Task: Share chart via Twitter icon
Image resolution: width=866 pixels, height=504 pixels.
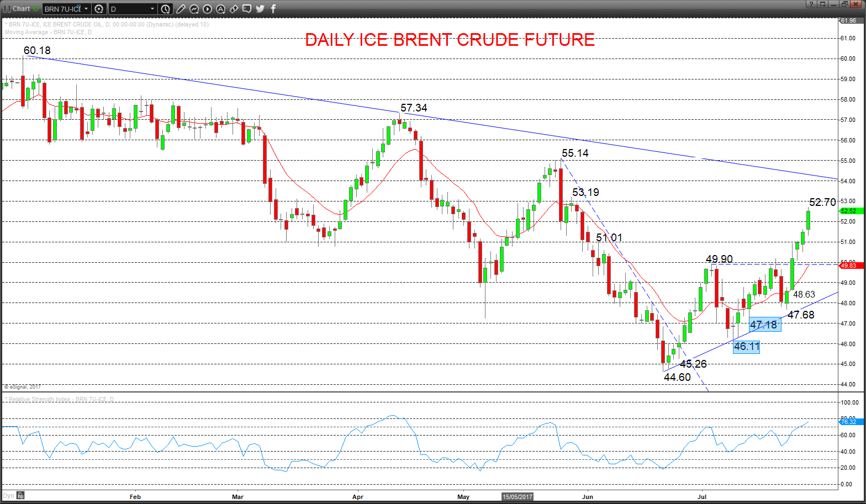Action: click(x=260, y=9)
